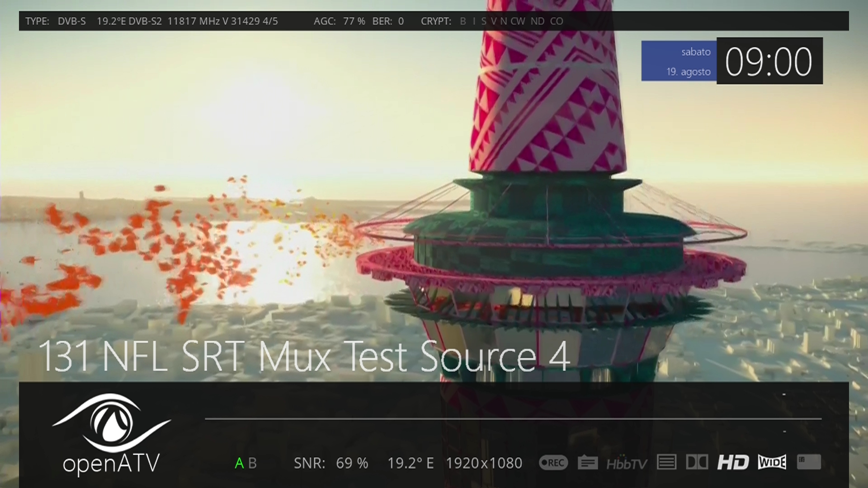Click the AGC 77 % reading in top bar

339,21
